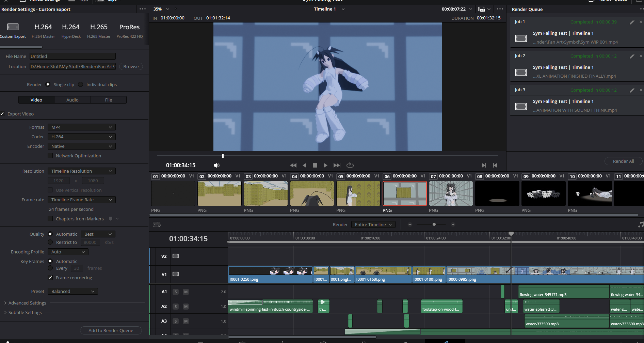Click viewer scrubber playhead handle
The image size is (644, 343).
tap(223, 156)
